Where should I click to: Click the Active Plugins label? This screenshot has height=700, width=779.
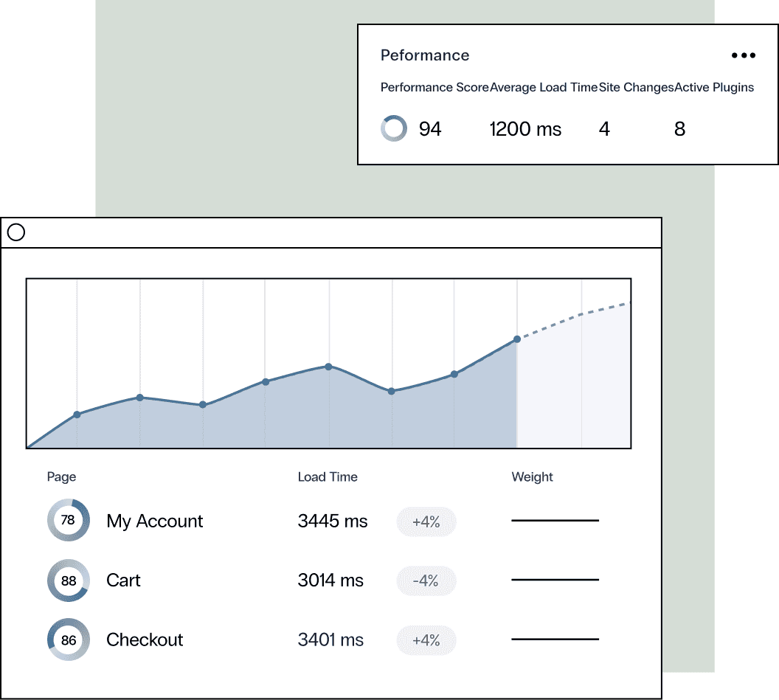tap(714, 88)
